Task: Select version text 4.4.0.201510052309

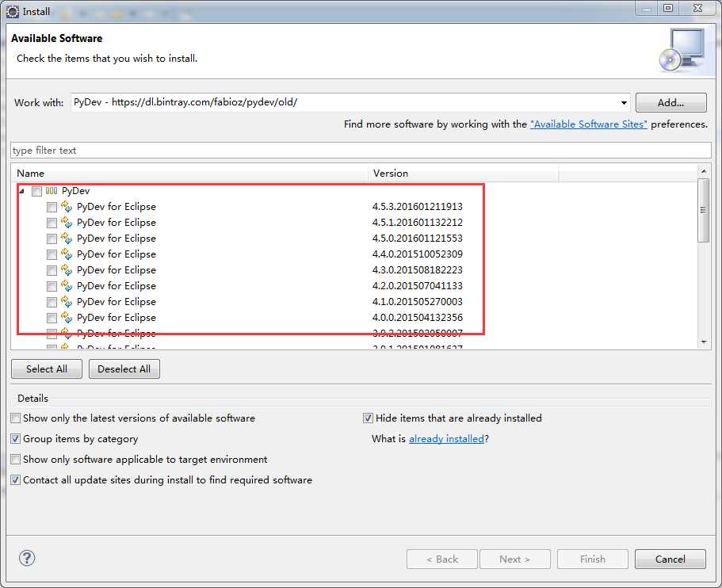Action: [417, 254]
